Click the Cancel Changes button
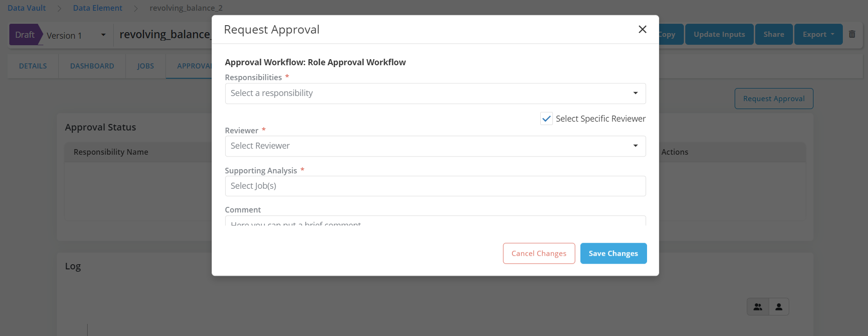The height and width of the screenshot is (336, 868). (x=538, y=254)
